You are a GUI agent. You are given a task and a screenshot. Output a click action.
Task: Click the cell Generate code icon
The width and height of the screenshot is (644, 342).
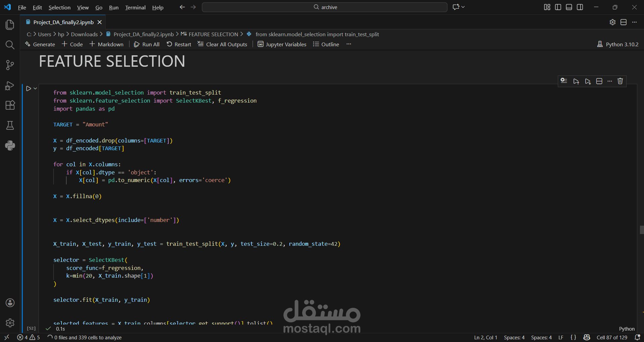[x=564, y=81]
